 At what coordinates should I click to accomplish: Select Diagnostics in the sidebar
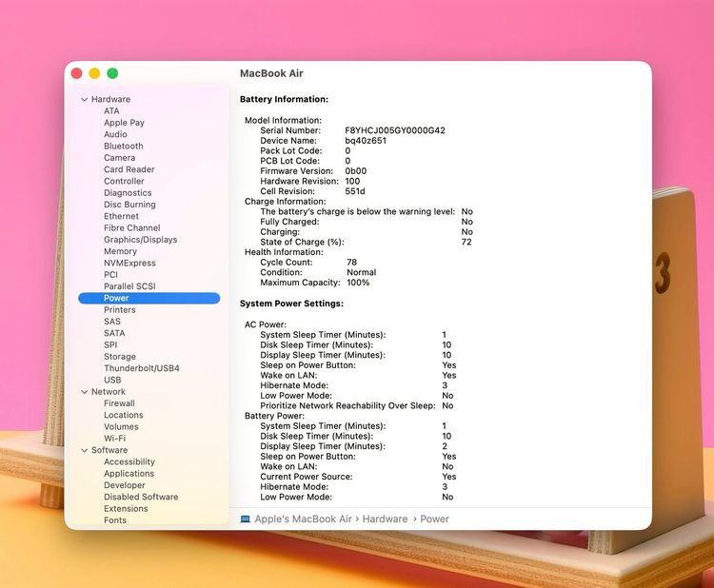tap(128, 193)
